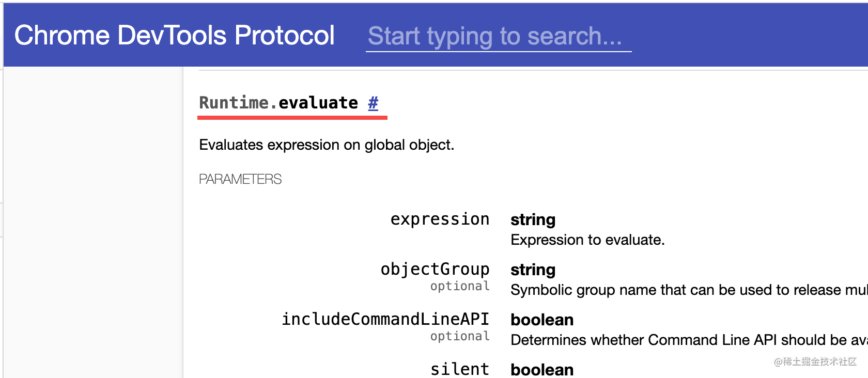Click the 'Symbolic group name' description text
The height and width of the screenshot is (378, 868).
pyautogui.click(x=687, y=290)
